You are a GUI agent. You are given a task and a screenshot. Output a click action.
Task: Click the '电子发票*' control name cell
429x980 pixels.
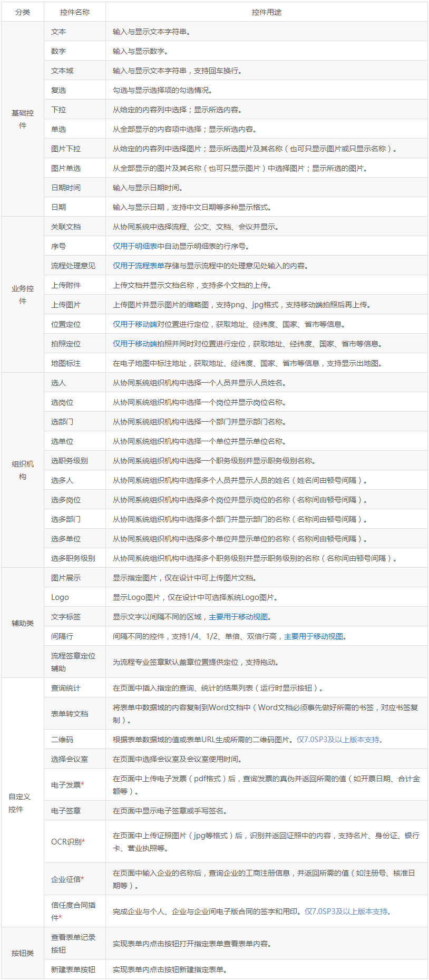pyautogui.click(x=75, y=785)
